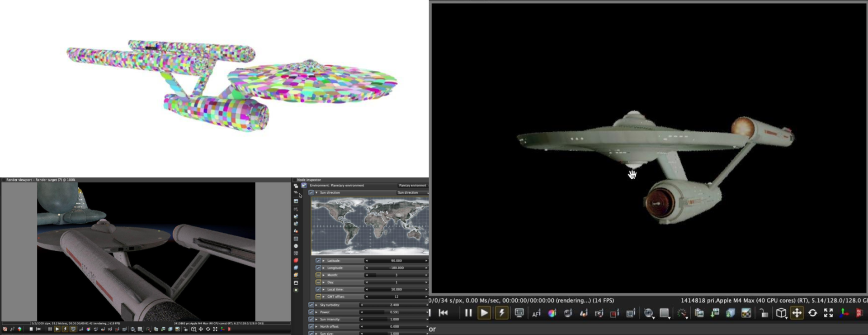
Task: Open the Planetary environment type dropdown
Action: [x=412, y=186]
